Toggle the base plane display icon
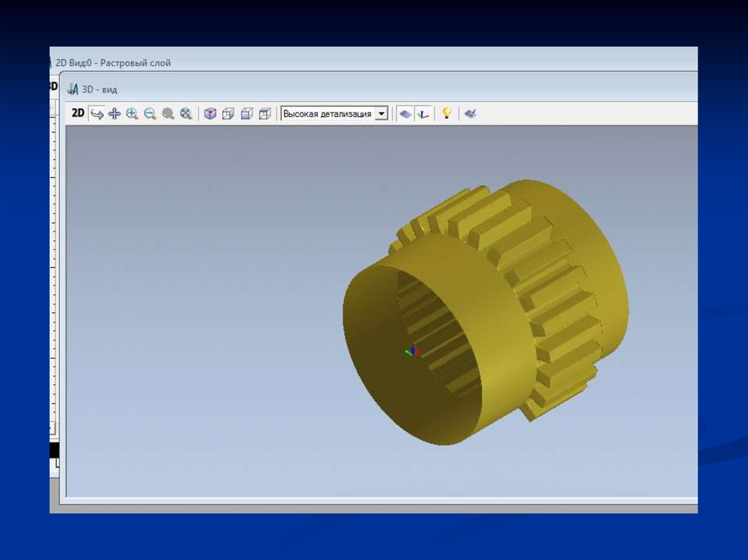Viewport: 748px width, 560px height. pyautogui.click(x=405, y=114)
